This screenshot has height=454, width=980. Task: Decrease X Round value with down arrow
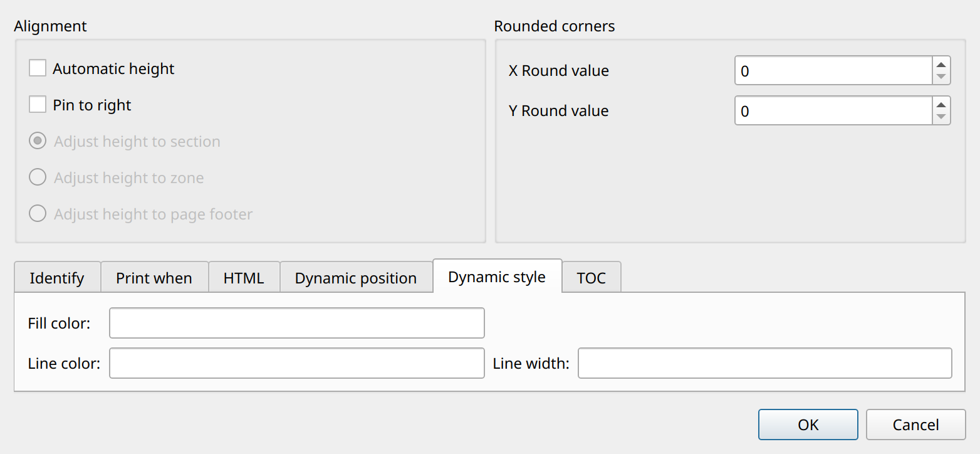coord(941,77)
